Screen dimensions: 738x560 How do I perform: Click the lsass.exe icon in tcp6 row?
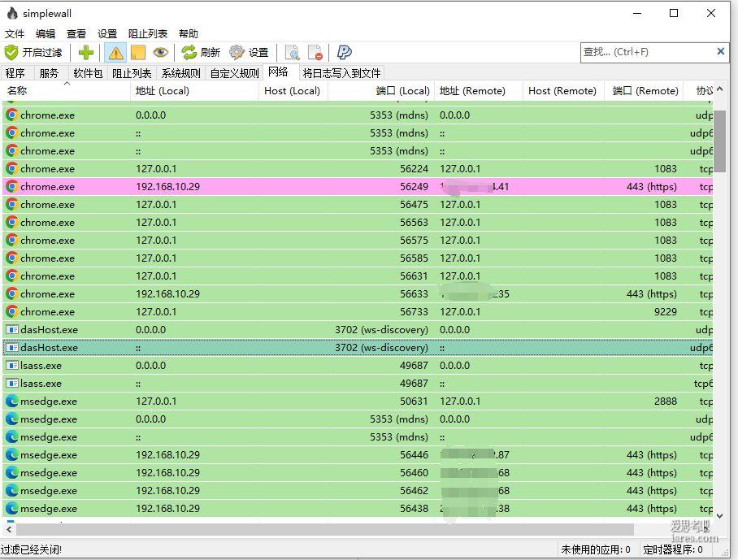[11, 383]
